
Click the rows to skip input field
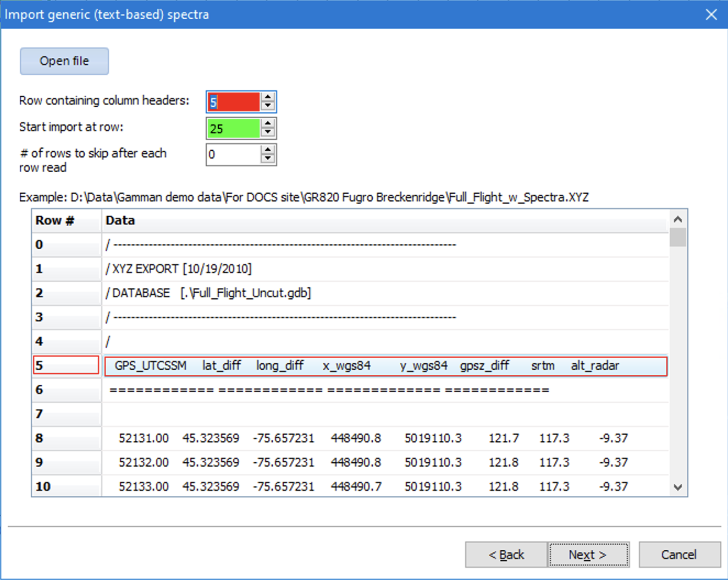click(x=233, y=155)
